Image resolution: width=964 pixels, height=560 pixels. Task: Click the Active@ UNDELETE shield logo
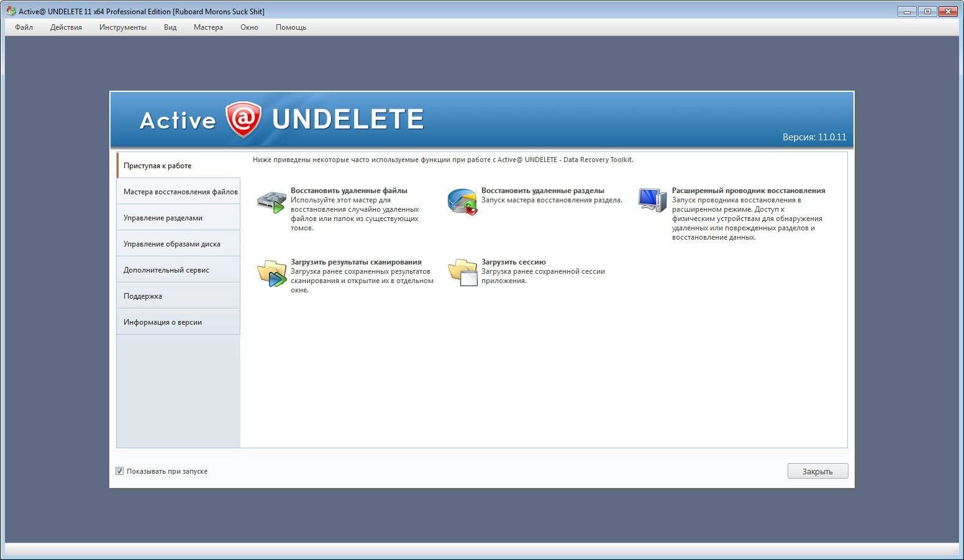pos(243,119)
